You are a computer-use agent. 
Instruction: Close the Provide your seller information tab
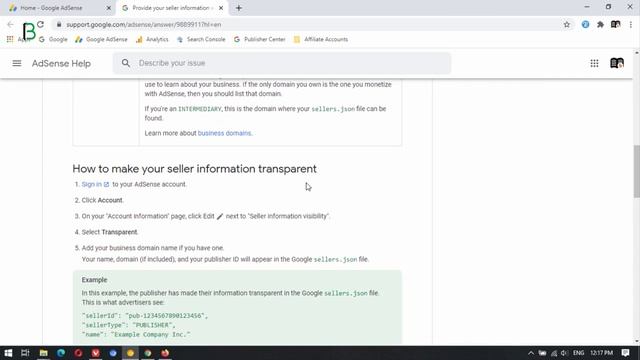(221, 8)
